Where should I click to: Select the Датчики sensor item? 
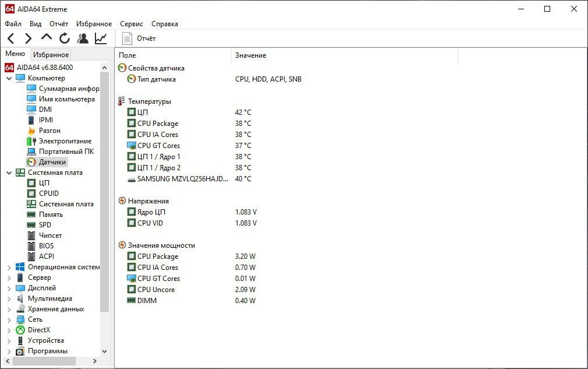[x=47, y=162]
